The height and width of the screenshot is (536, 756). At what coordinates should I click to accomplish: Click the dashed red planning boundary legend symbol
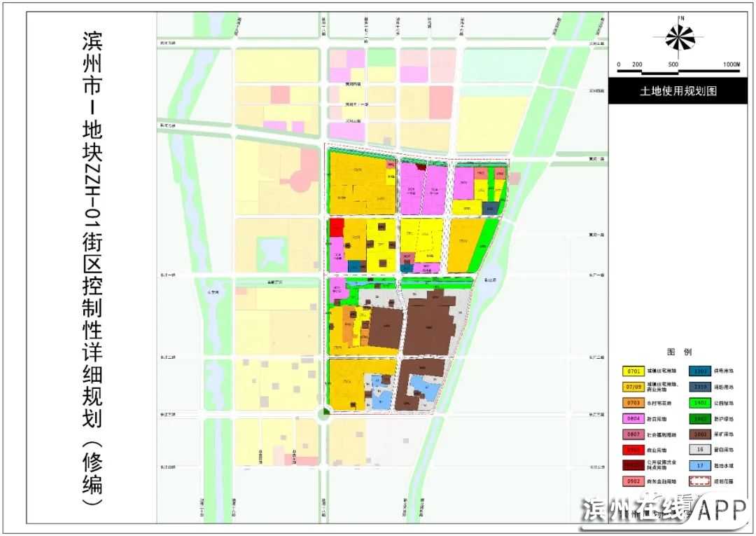point(701,481)
